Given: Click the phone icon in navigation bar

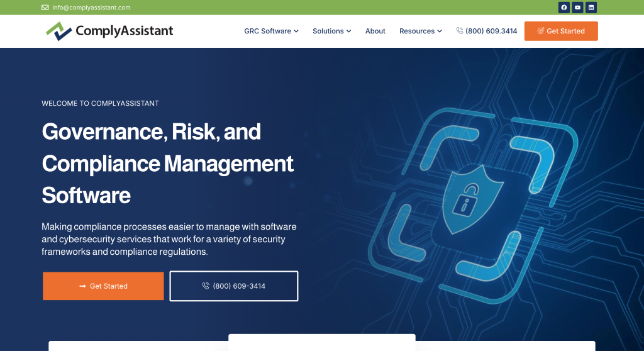Looking at the screenshot, I should tap(460, 31).
